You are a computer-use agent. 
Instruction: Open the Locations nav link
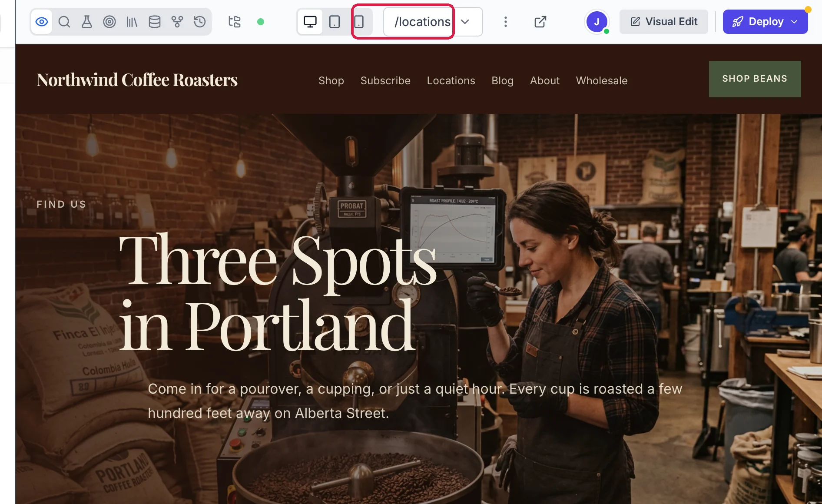point(451,81)
